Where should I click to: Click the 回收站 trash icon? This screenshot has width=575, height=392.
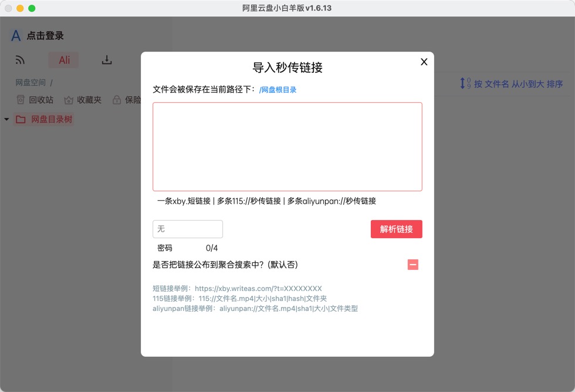pos(21,100)
